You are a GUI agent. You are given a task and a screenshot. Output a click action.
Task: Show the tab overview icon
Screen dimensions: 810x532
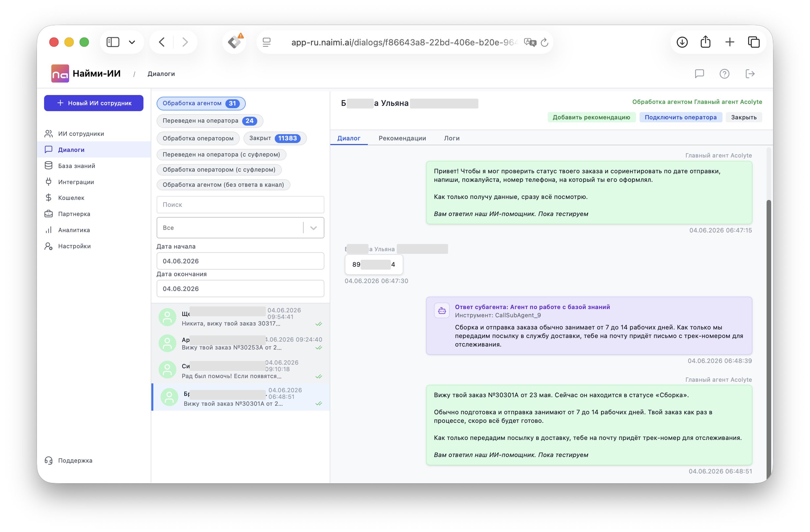tap(753, 42)
